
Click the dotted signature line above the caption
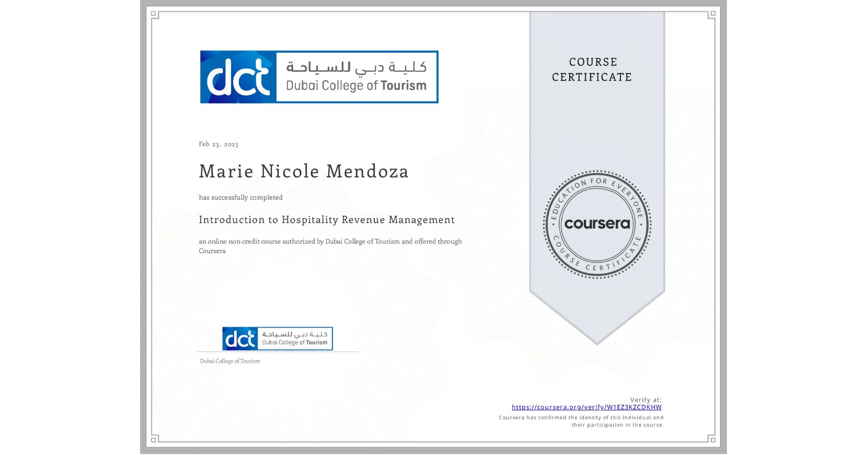click(278, 352)
